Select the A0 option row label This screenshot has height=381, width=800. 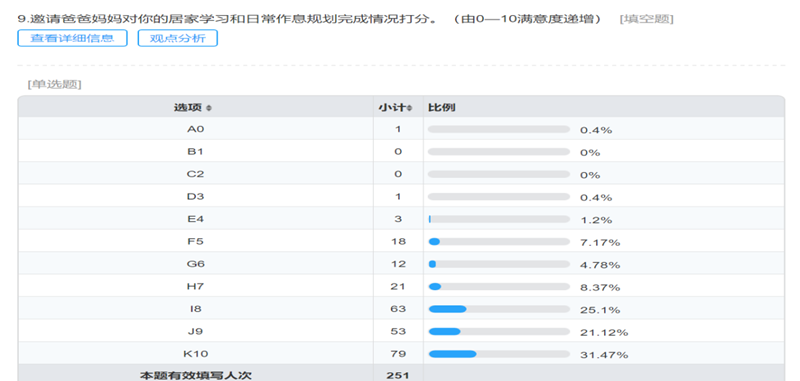(x=195, y=130)
